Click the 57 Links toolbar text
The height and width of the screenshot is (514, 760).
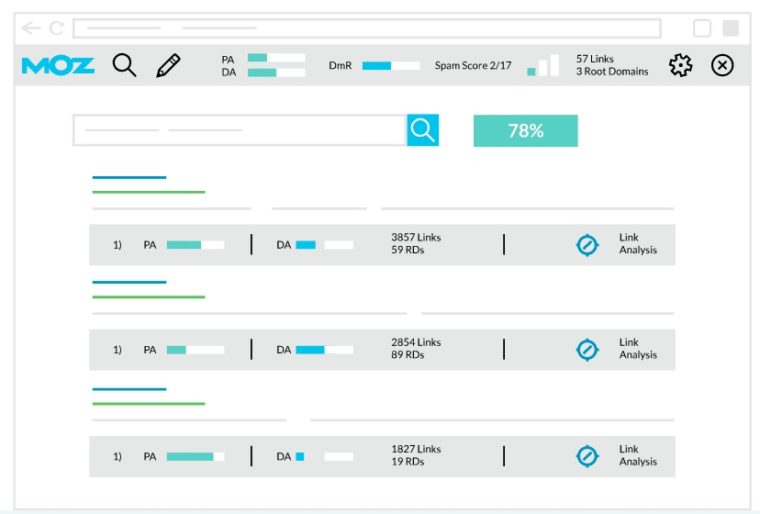click(x=595, y=59)
